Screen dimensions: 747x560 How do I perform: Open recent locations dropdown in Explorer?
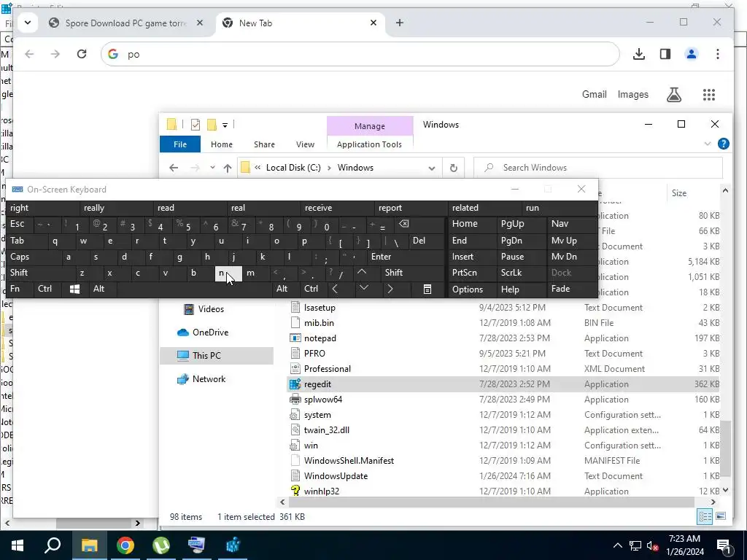point(212,168)
